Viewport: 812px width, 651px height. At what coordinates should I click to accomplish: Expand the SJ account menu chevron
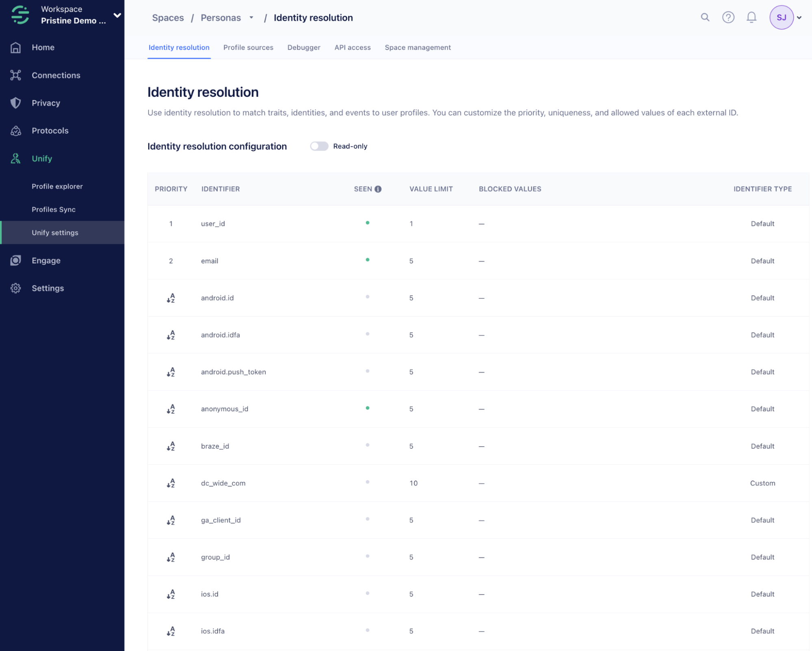(x=800, y=17)
